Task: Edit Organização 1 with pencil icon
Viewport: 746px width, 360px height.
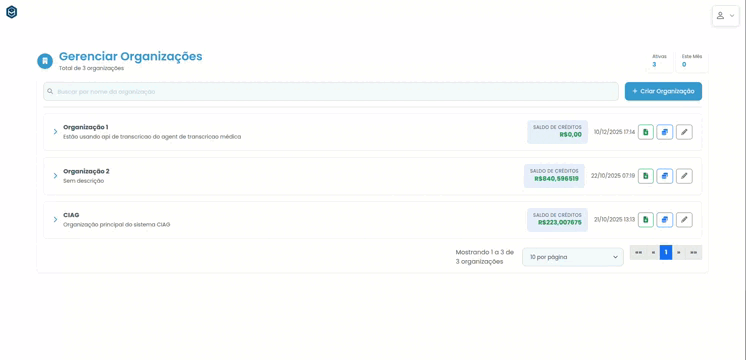Action: [x=684, y=132]
